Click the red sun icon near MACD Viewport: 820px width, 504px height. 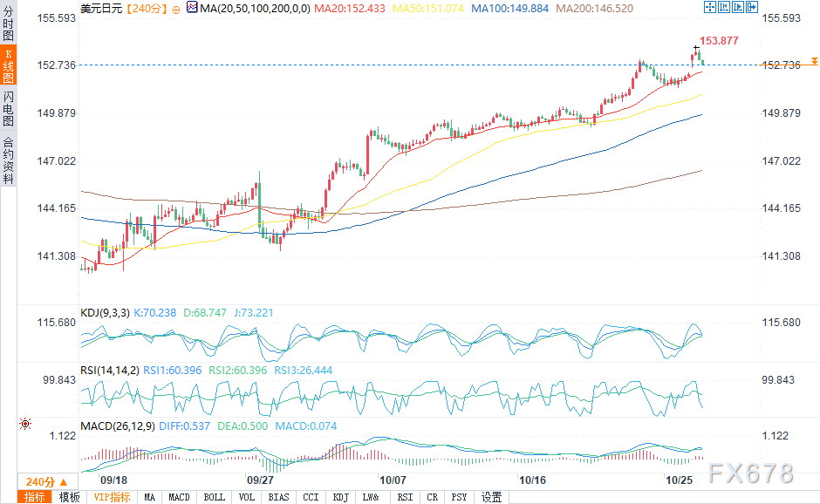(25, 424)
